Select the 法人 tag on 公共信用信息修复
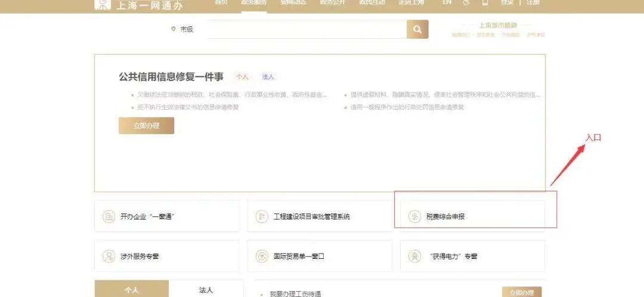644x297 pixels. 268,77
